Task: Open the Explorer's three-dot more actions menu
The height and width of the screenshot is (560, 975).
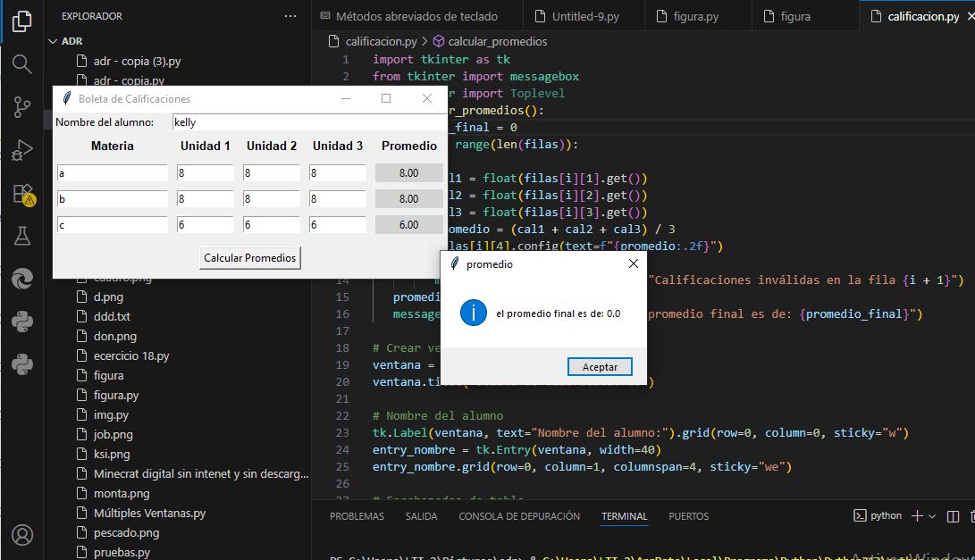Action: point(290,16)
